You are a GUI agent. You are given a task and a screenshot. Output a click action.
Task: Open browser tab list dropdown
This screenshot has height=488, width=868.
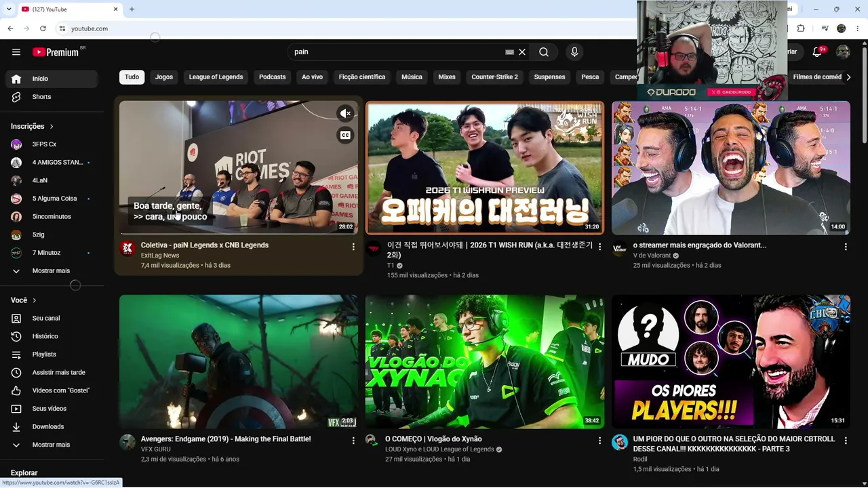[x=9, y=9]
